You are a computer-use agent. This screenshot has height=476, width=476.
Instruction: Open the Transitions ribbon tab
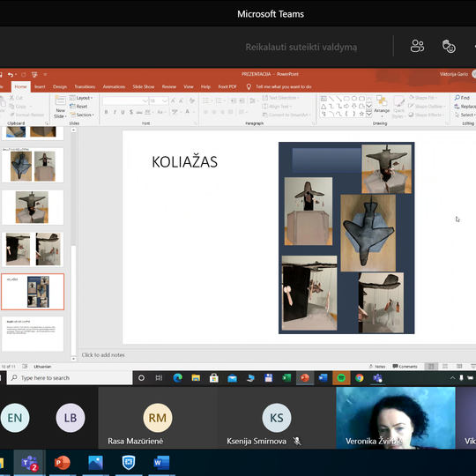85,86
